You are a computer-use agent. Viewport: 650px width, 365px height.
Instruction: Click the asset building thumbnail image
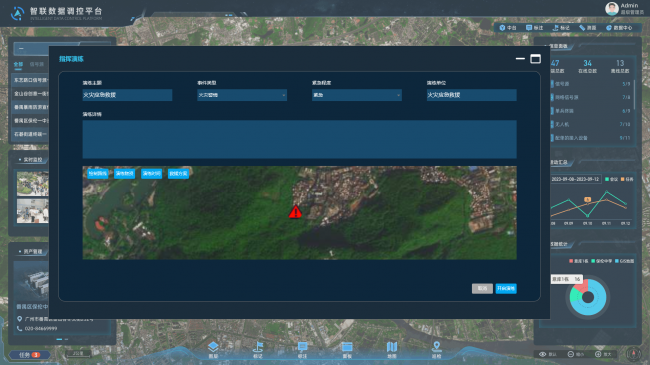(x=32, y=281)
